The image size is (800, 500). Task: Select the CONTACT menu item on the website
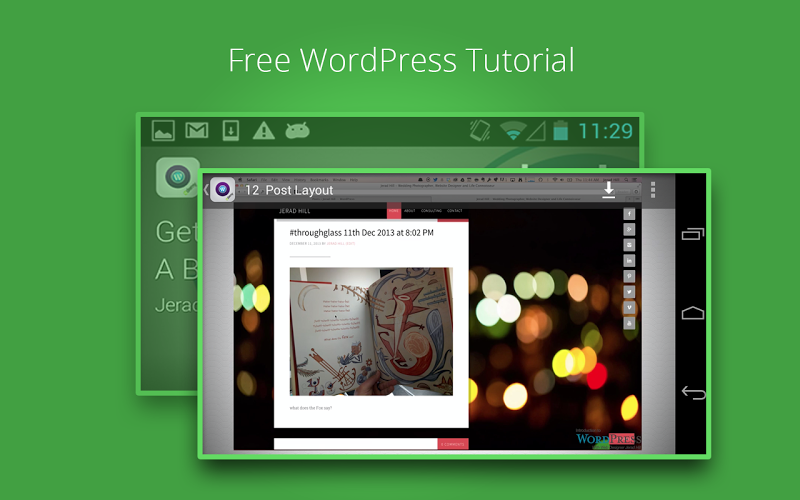pos(455,211)
